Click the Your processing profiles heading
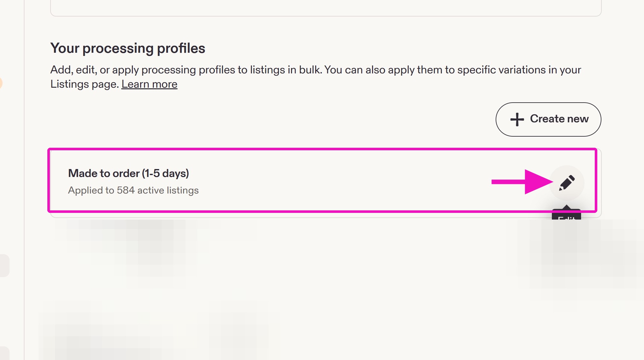The image size is (644, 360). (x=128, y=48)
